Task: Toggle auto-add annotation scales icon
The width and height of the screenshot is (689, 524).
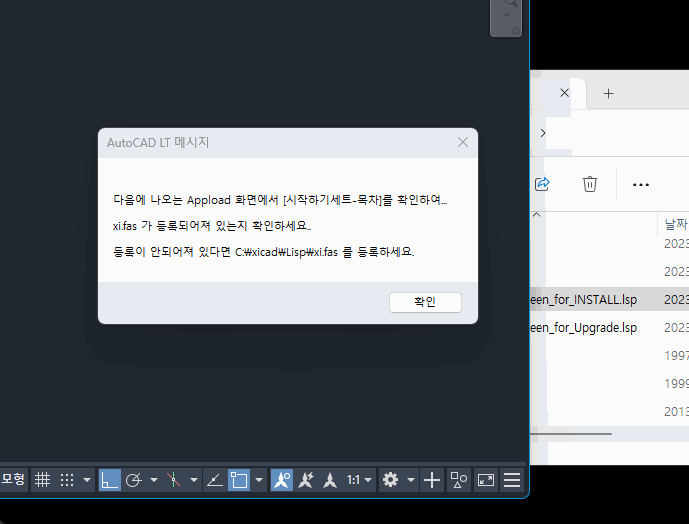Action: point(306,480)
